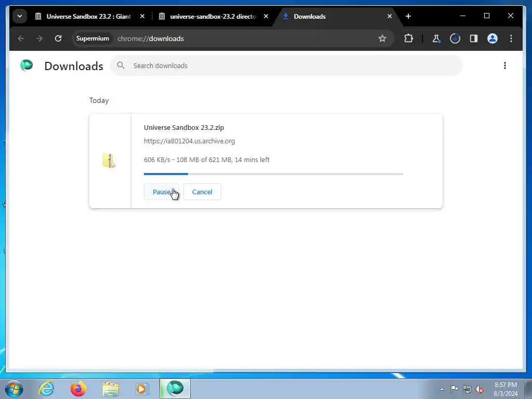Open the Windows Start menu
The width and height of the screenshot is (532, 399).
coord(14,389)
